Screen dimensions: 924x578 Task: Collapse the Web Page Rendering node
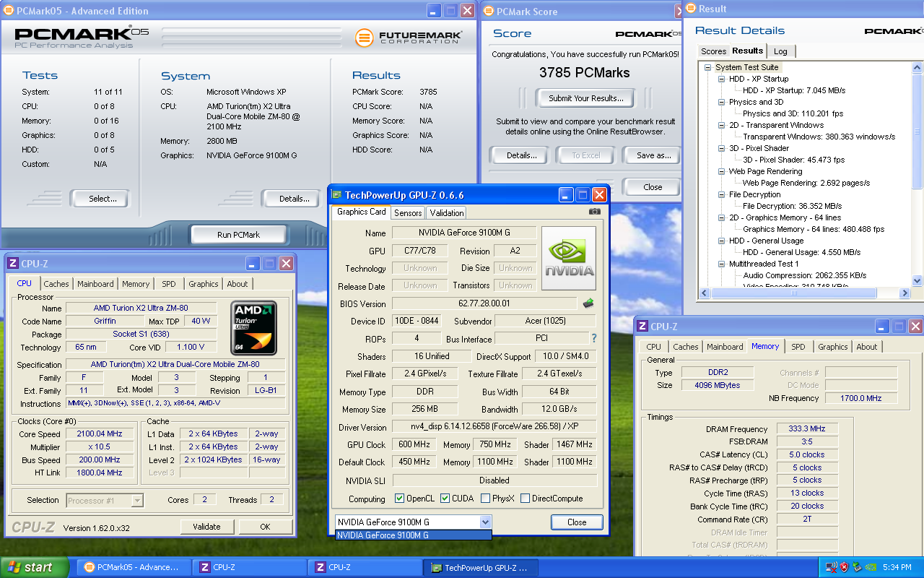[x=721, y=171]
